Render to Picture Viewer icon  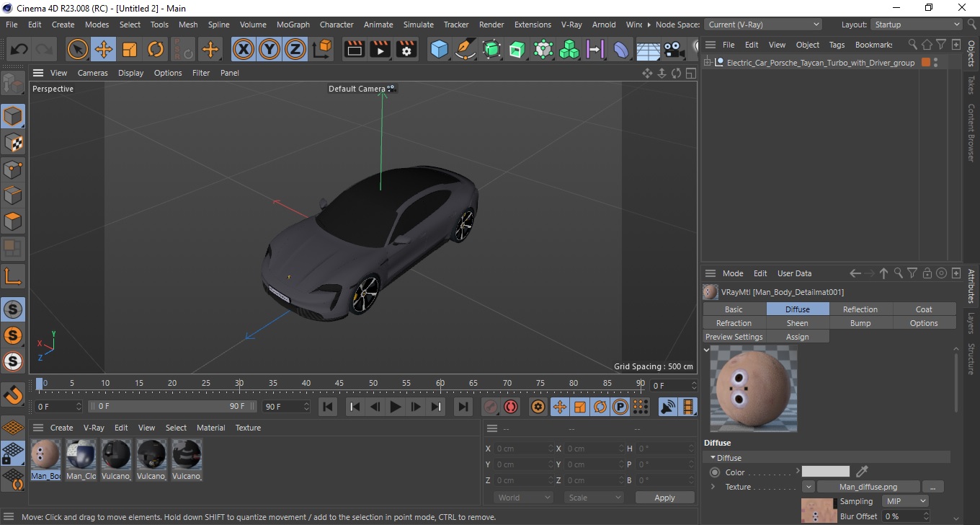380,49
